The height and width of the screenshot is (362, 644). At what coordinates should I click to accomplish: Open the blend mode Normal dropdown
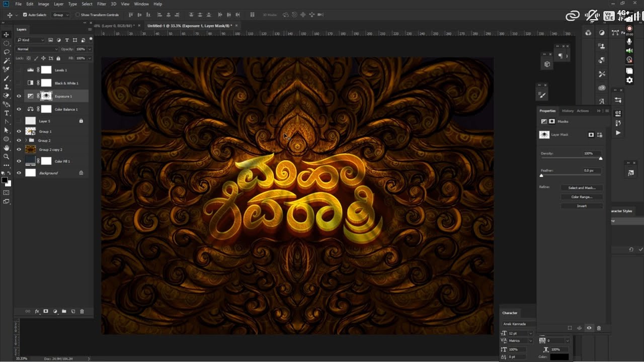[x=37, y=49]
